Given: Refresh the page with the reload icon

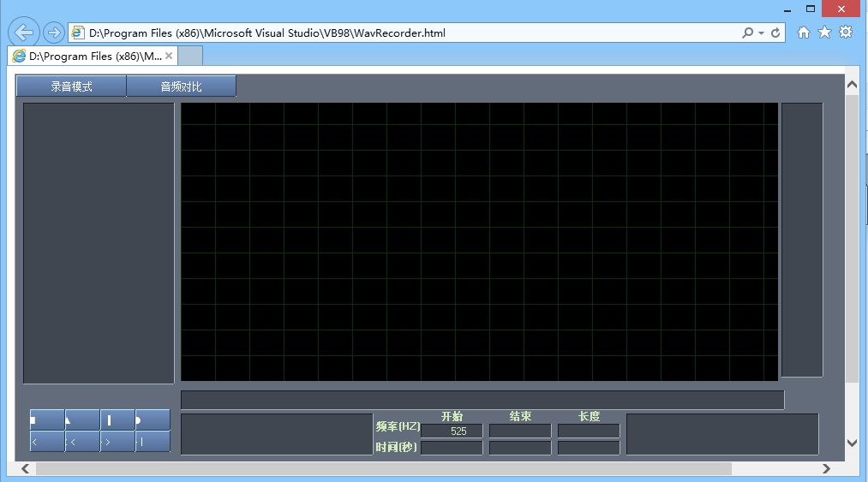Looking at the screenshot, I should tap(775, 33).
